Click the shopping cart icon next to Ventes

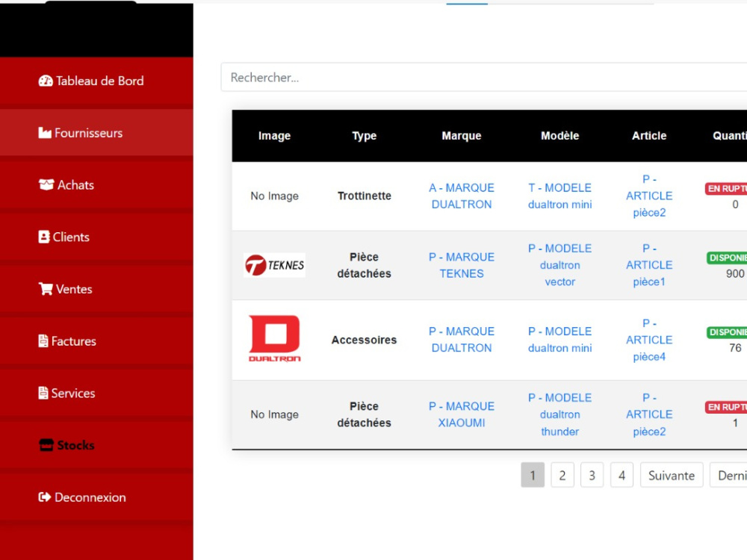[46, 289]
